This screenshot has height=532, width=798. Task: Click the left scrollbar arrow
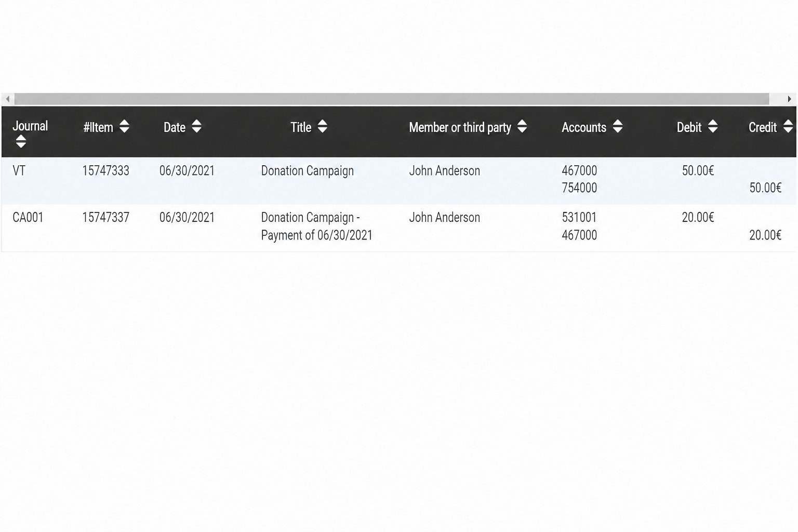8,99
